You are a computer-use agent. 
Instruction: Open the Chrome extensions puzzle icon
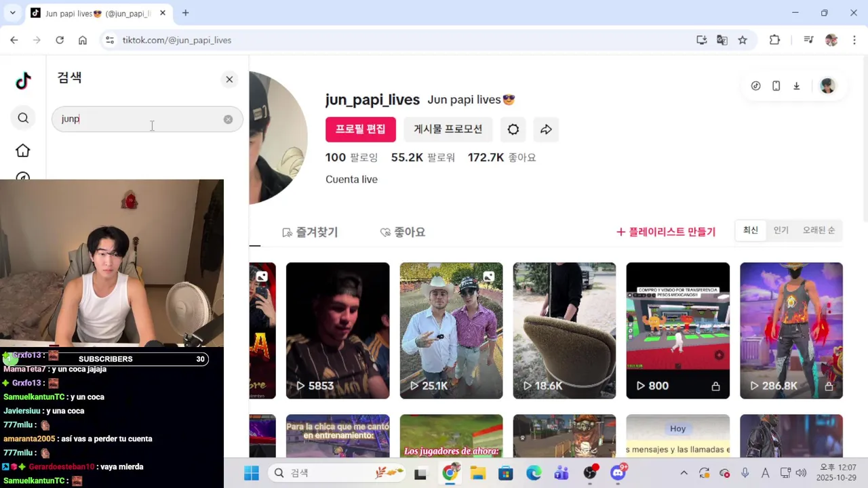[775, 40]
